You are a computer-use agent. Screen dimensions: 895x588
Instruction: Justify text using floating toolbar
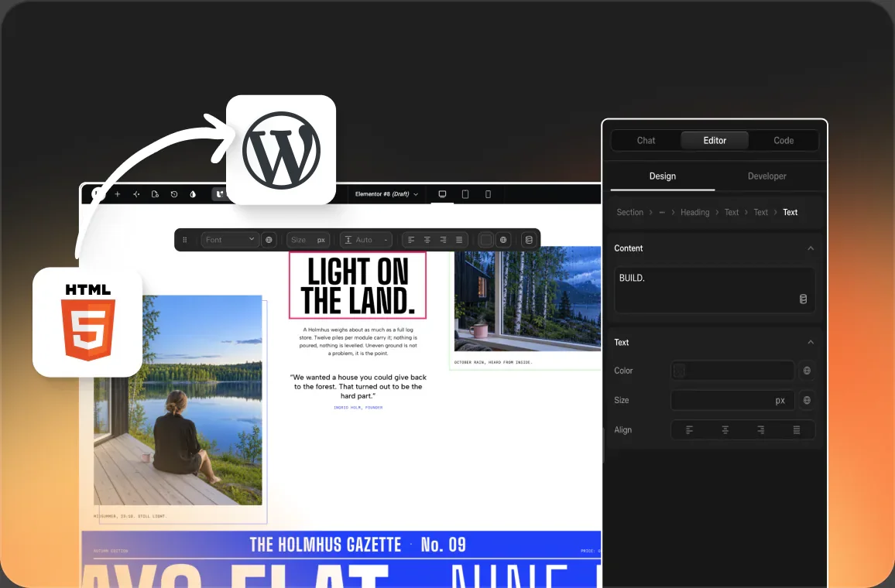click(459, 240)
